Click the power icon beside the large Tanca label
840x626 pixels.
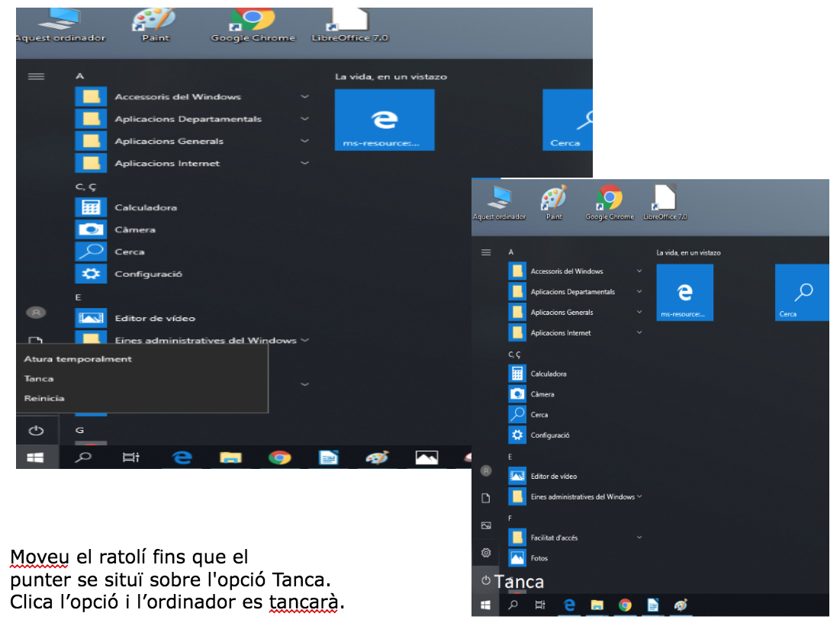[486, 581]
